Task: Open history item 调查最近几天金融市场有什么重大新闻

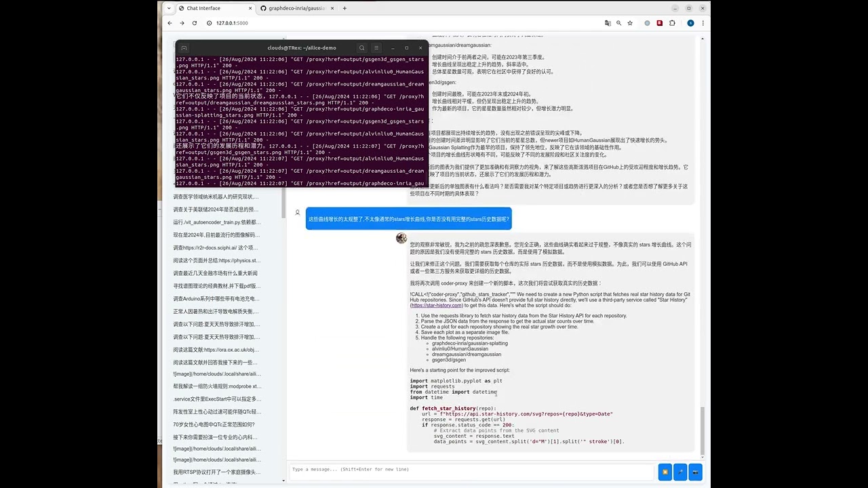Action: (x=216, y=273)
